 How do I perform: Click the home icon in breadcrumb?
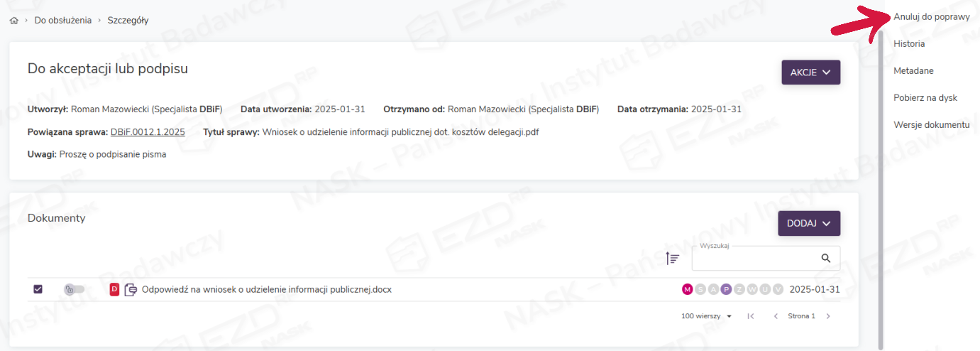coord(13,21)
